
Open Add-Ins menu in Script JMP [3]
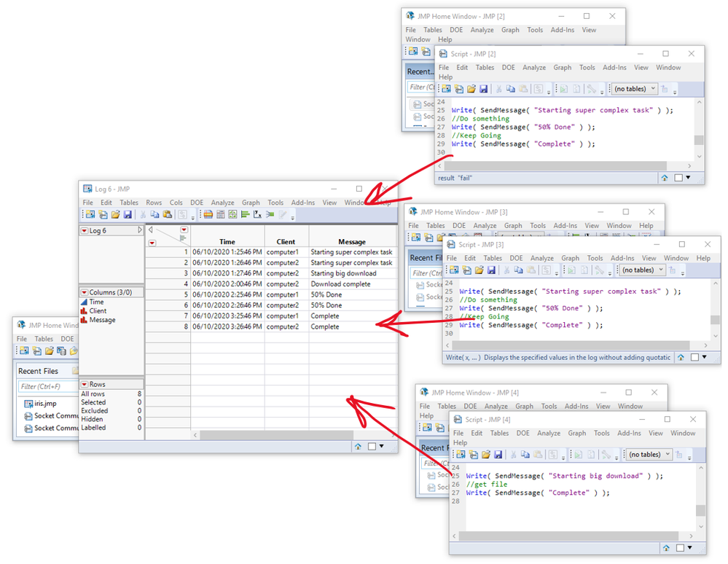[622, 258]
